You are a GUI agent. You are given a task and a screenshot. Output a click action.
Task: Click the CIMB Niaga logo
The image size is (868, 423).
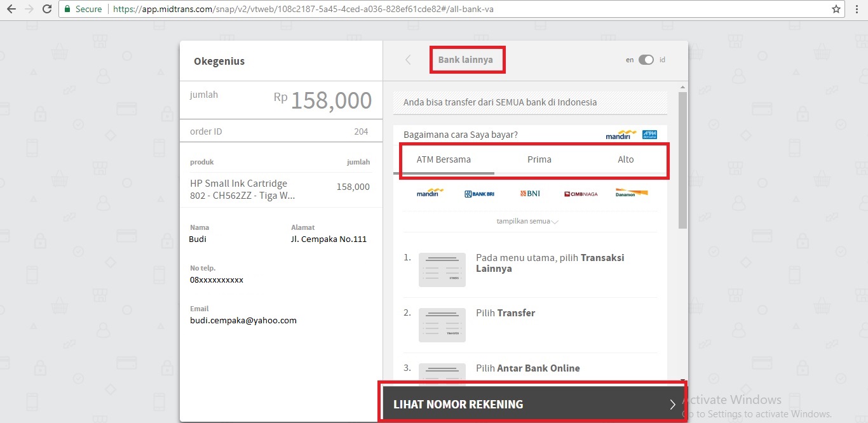tap(581, 194)
